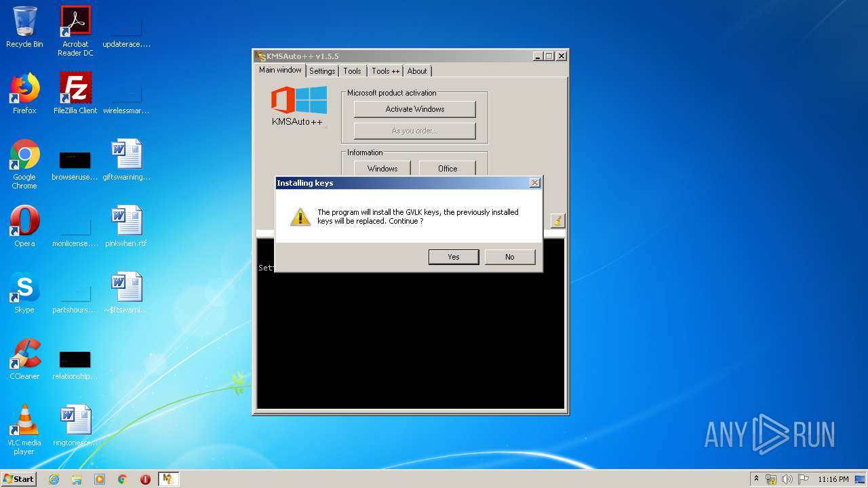Click the broom clear-log icon

(x=557, y=220)
